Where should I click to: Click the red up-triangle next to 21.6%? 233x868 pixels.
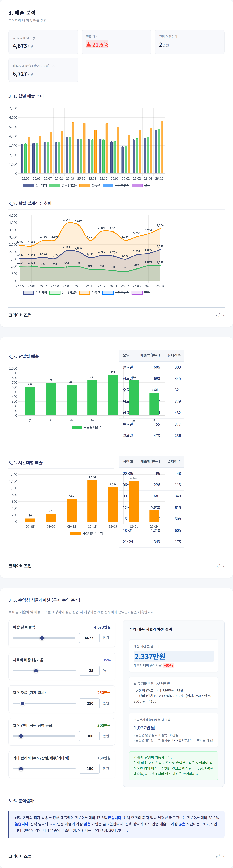point(88,44)
